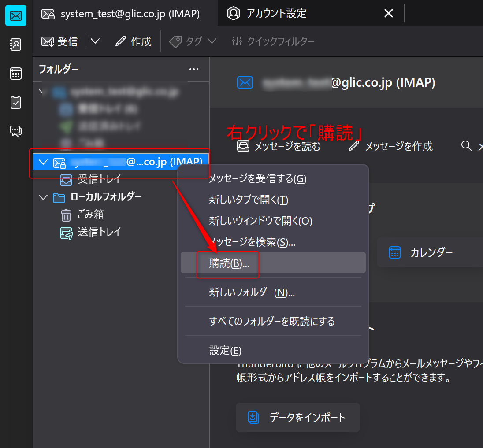The image size is (483, 448).
Task: Open the 受信 dropdown arrow
Action: 95,41
